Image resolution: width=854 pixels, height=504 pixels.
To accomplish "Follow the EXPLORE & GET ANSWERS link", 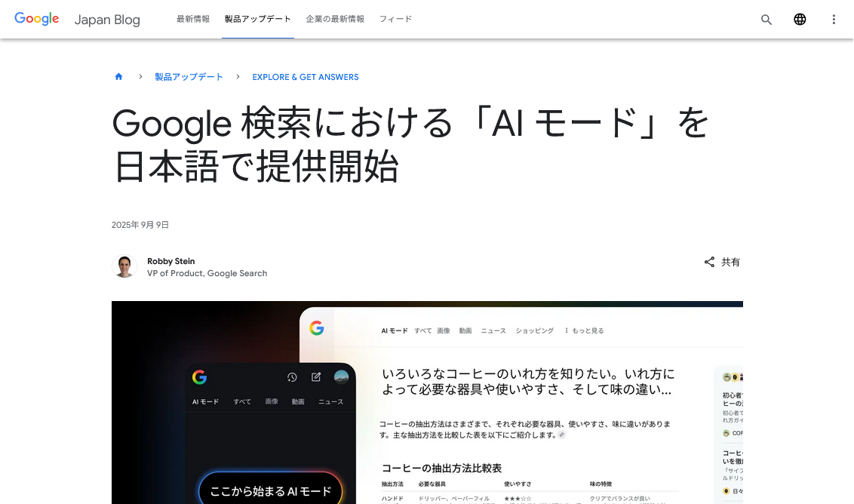I will pos(306,77).
